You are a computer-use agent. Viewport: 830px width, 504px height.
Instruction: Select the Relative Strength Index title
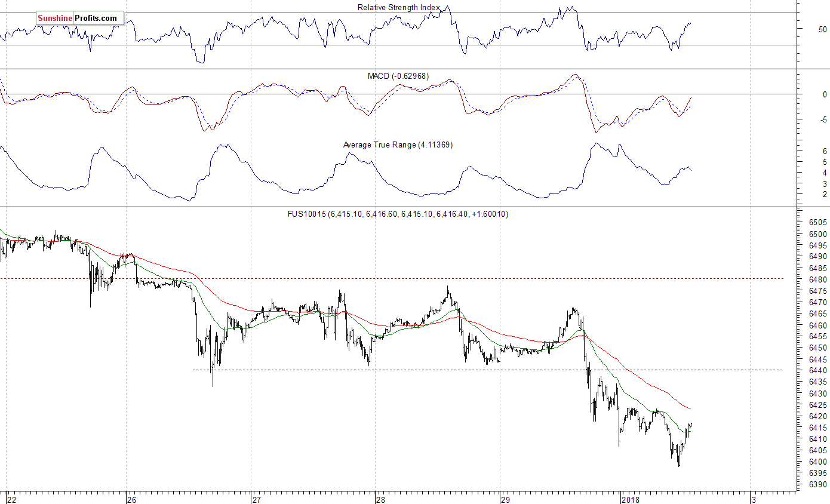(x=399, y=7)
